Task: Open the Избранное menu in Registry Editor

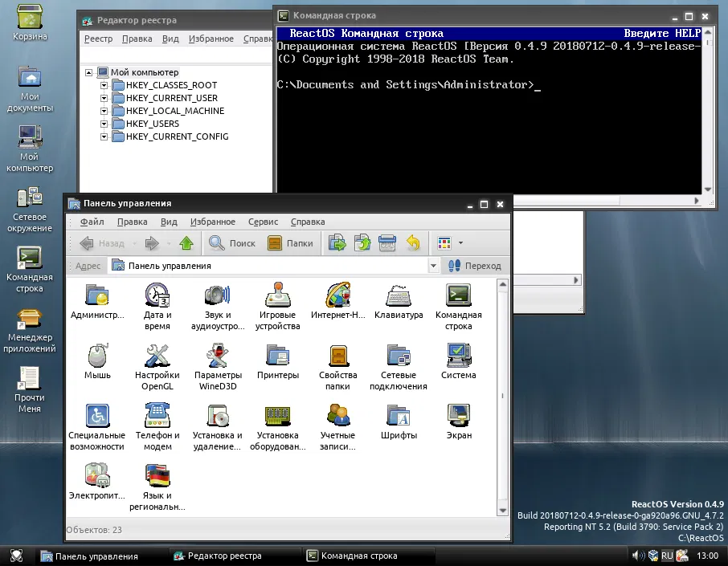Action: pyautogui.click(x=211, y=39)
